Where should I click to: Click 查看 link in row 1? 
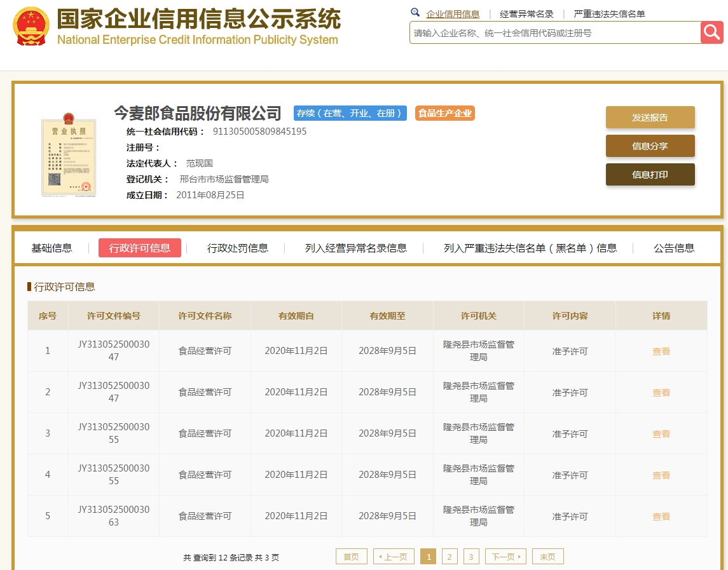click(x=661, y=351)
